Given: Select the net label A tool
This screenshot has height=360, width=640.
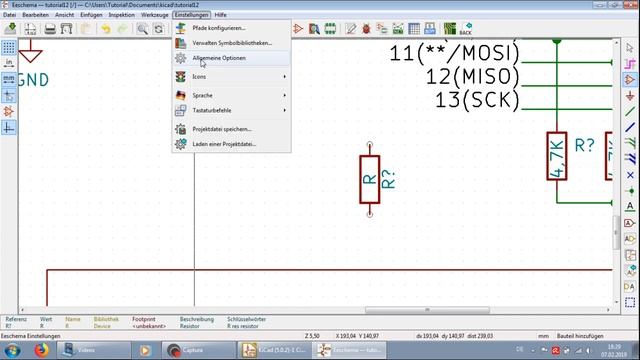Looking at the screenshot, I should pos(630,207).
